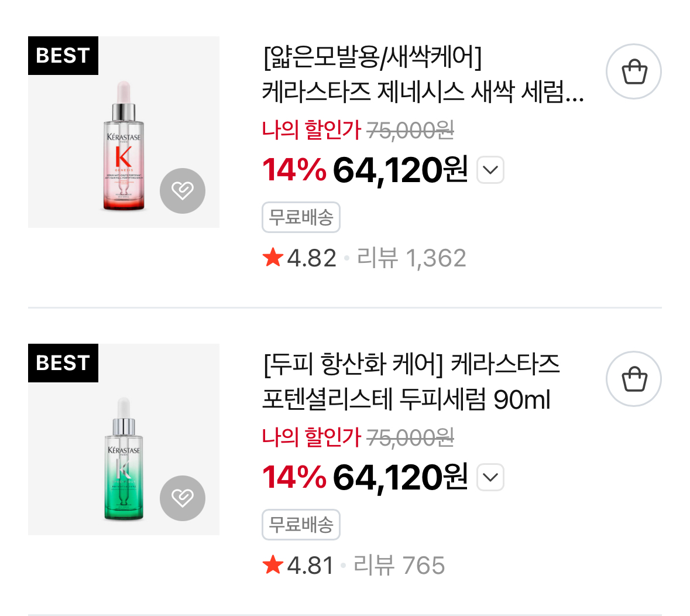The width and height of the screenshot is (690, 616).
Task: Expand price details for Genesis serum
Action: click(x=490, y=170)
